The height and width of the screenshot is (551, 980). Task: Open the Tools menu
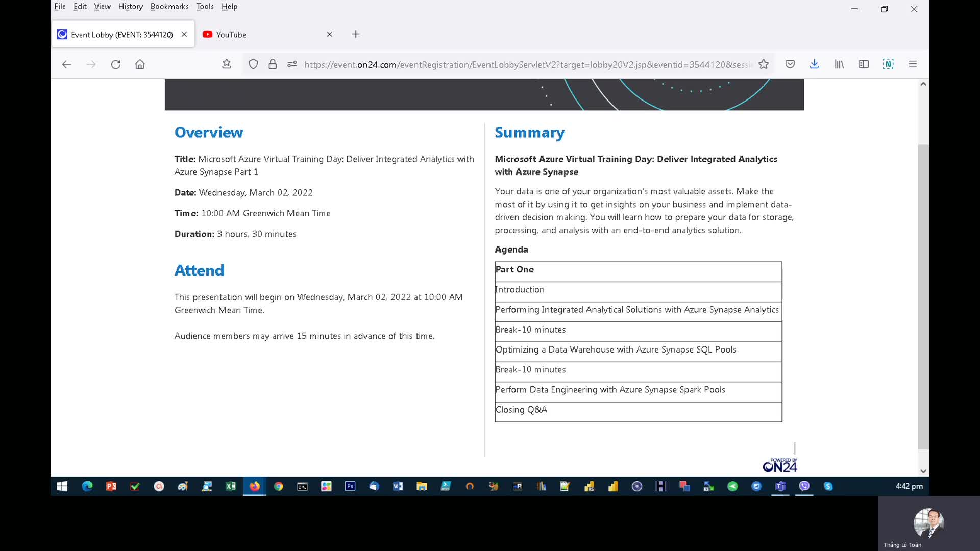(205, 7)
